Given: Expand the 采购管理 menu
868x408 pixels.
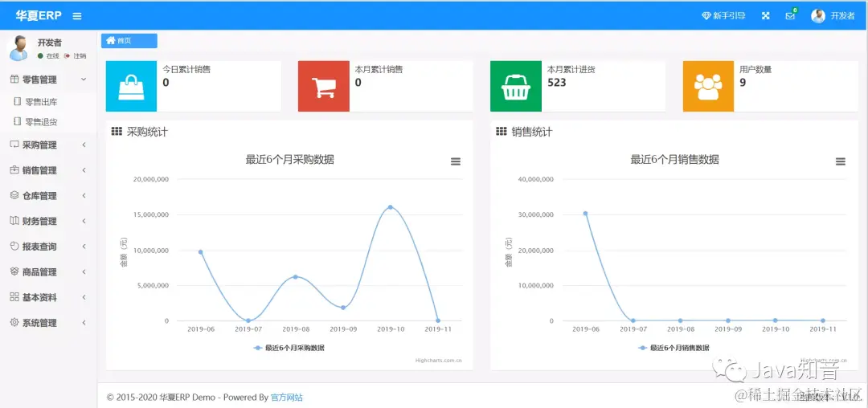Looking at the screenshot, I should 48,145.
